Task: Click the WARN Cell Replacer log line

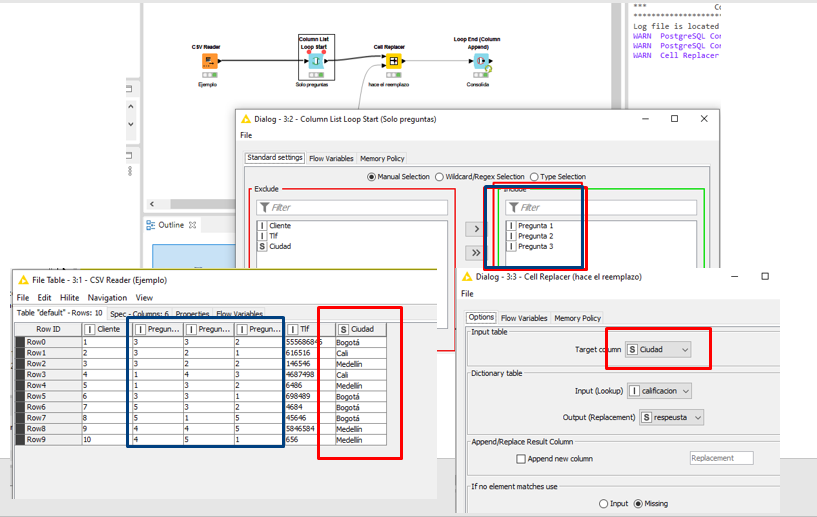Action: [676, 55]
